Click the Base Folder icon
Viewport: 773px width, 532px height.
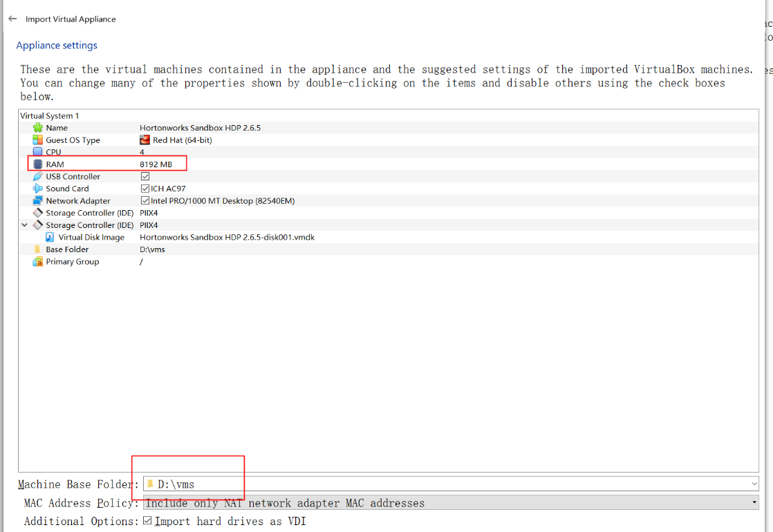(x=37, y=249)
